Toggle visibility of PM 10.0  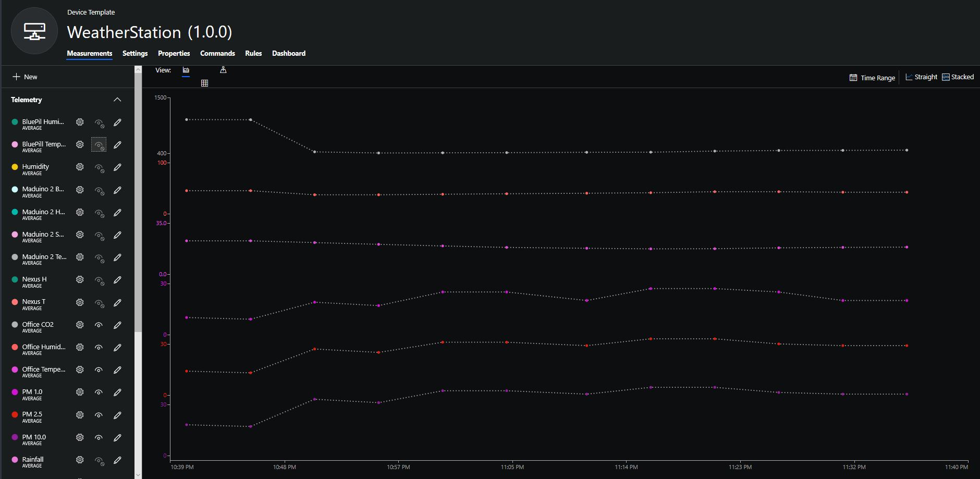click(x=99, y=437)
